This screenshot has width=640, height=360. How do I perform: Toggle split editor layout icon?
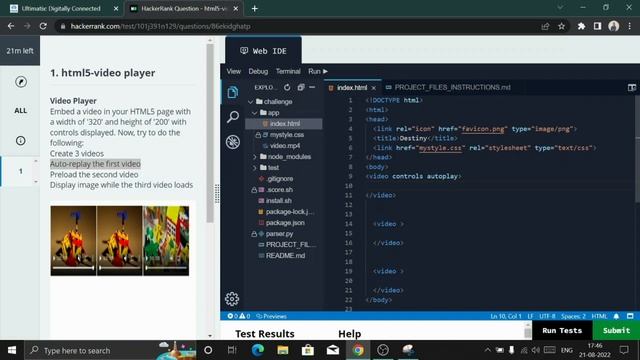tap(631, 87)
